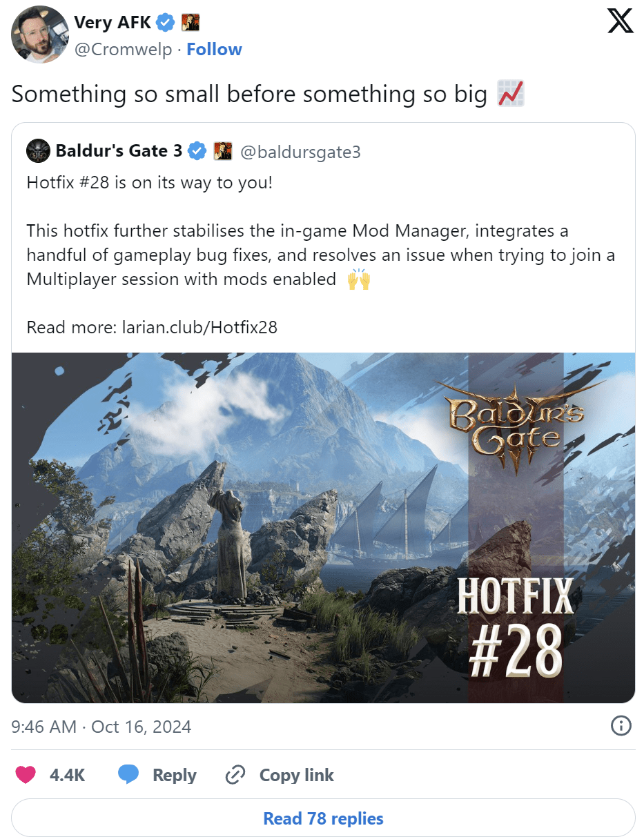Follow @Cromwelp
This screenshot has width=644, height=837.
pos(214,50)
